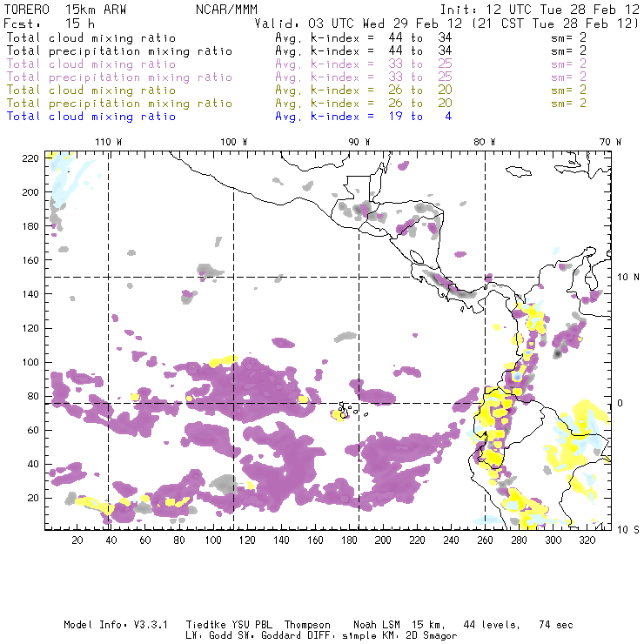Click the "TORERO 15km ARW" title text
The image size is (644, 644).
click(x=65, y=10)
